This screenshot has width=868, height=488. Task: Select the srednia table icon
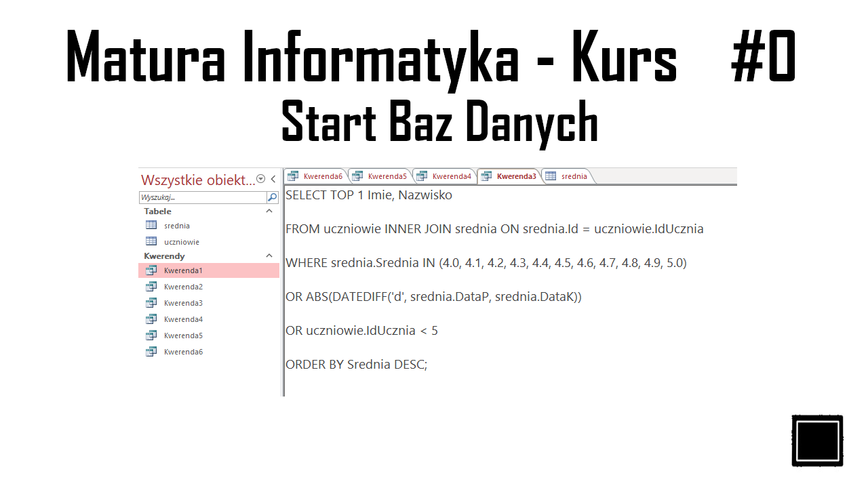pos(151,225)
